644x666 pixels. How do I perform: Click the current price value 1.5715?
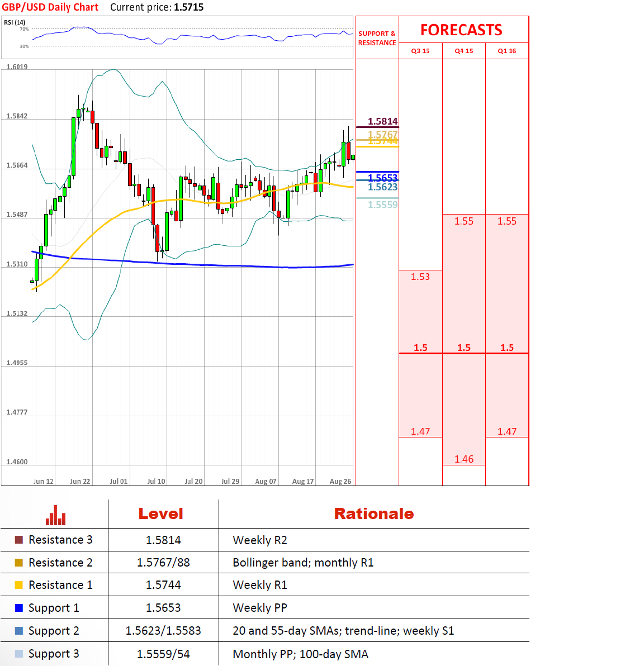pos(189,7)
